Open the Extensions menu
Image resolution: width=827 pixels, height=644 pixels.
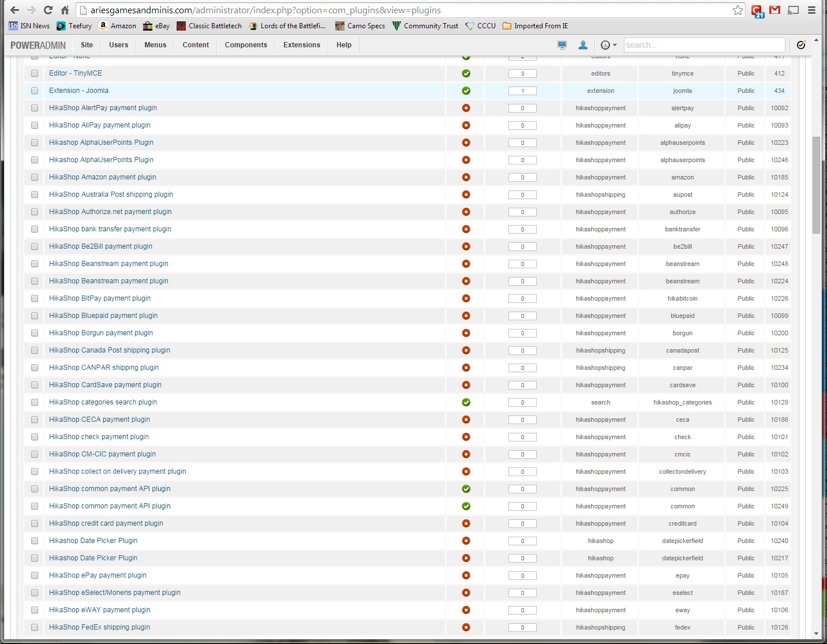(302, 45)
